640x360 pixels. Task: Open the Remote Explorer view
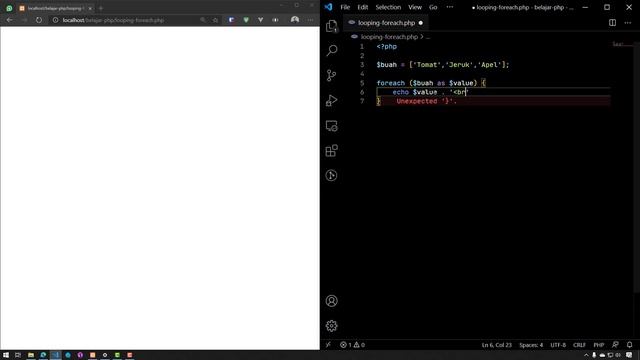pos(331,126)
